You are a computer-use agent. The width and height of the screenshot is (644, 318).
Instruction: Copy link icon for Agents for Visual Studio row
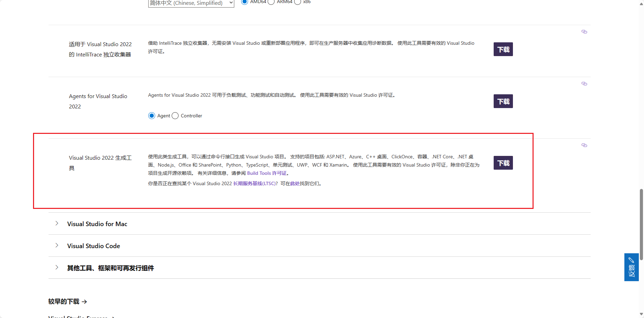(584, 84)
